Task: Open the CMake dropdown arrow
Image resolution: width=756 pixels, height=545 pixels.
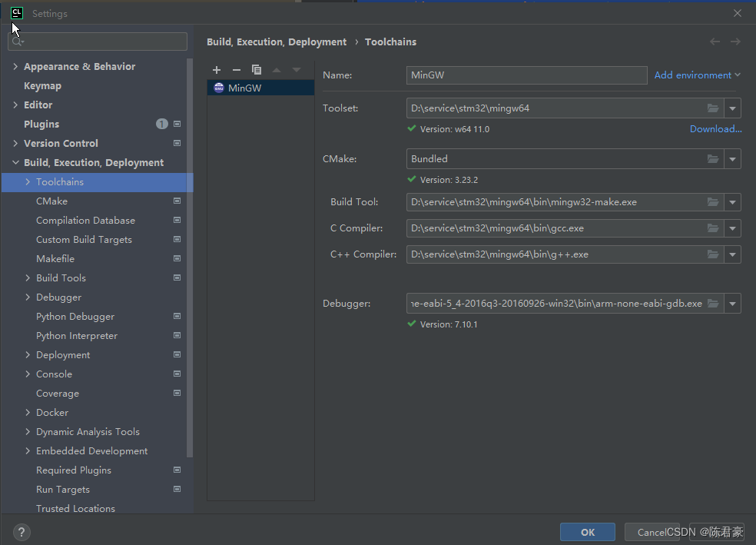Action: coord(732,158)
